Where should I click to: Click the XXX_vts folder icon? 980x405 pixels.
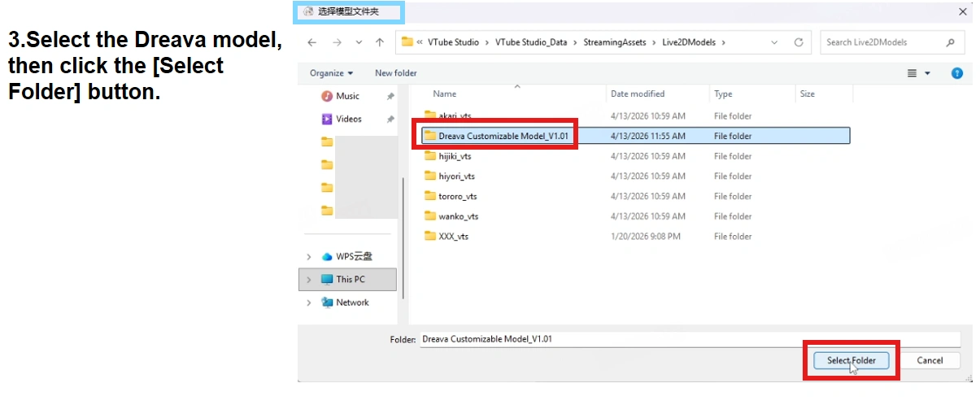tap(431, 237)
